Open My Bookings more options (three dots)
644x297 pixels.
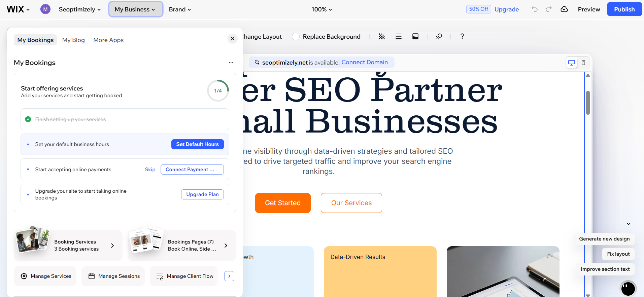pos(231,62)
